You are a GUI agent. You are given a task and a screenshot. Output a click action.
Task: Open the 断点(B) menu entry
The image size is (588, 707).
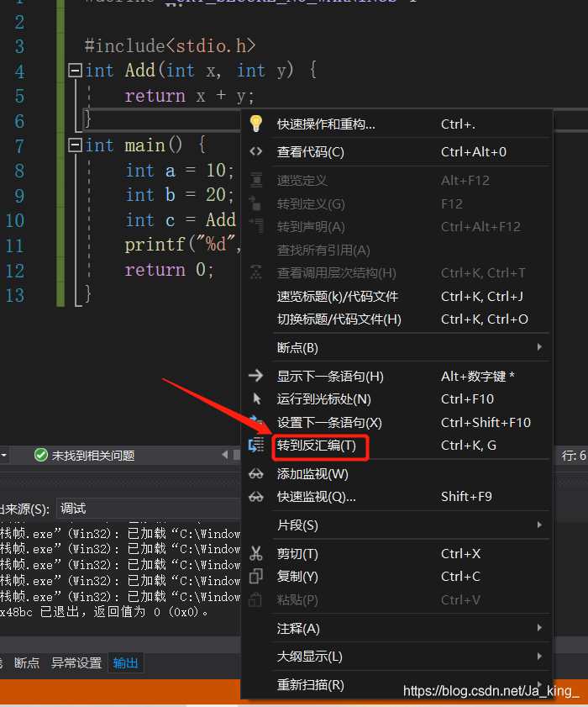click(x=396, y=348)
